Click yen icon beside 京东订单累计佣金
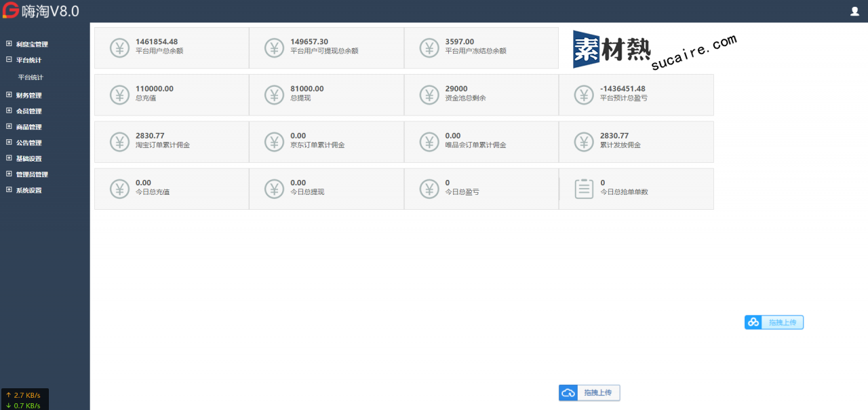Image resolution: width=868 pixels, height=410 pixels. tap(274, 142)
